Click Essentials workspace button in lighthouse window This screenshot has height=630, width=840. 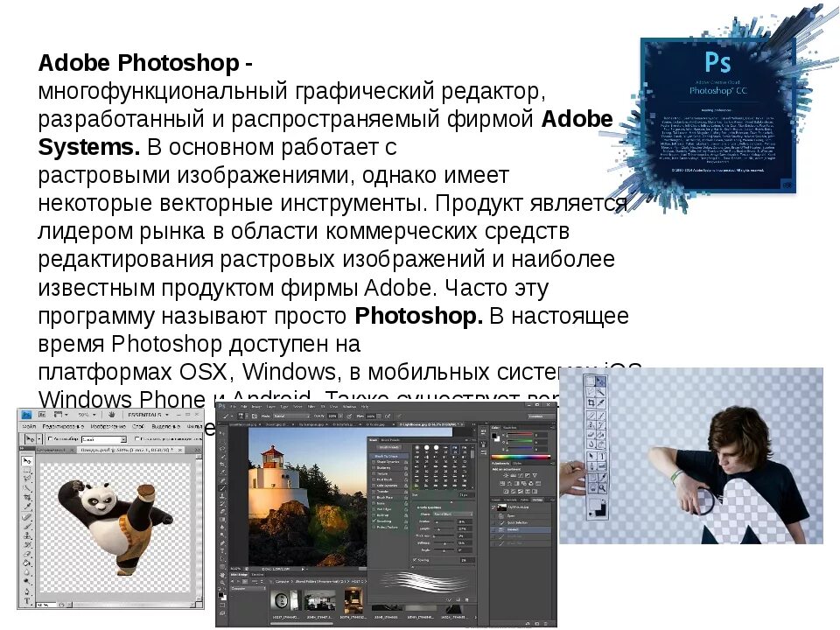pos(541,416)
